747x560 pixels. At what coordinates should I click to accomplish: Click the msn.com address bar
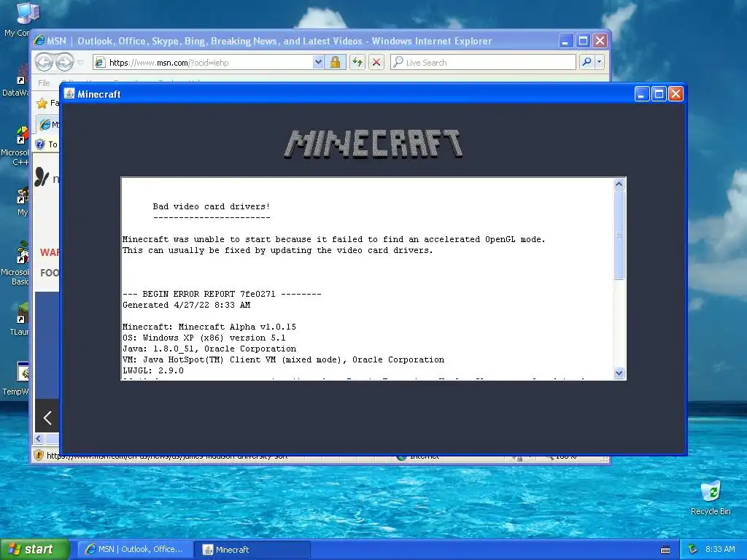click(203, 63)
